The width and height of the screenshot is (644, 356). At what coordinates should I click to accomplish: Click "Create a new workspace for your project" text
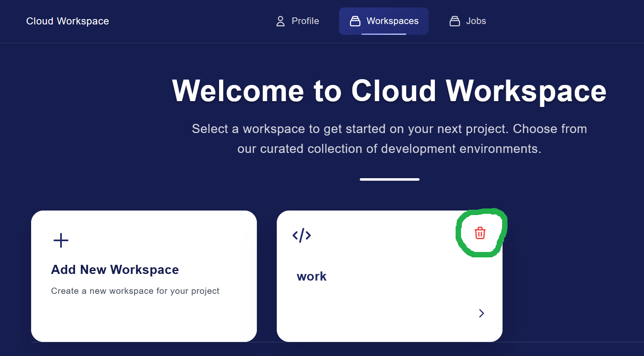(x=135, y=291)
